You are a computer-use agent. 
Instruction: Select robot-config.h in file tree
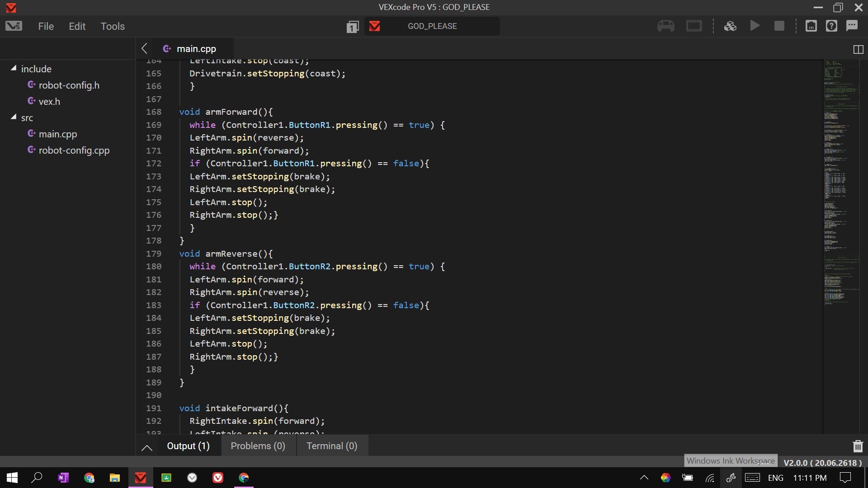69,84
